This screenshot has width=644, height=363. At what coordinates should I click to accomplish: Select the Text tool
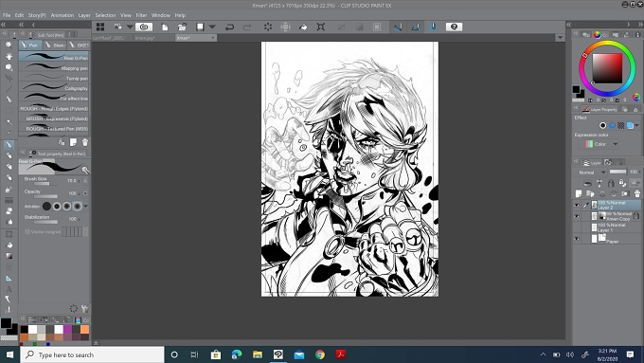tap(9, 289)
